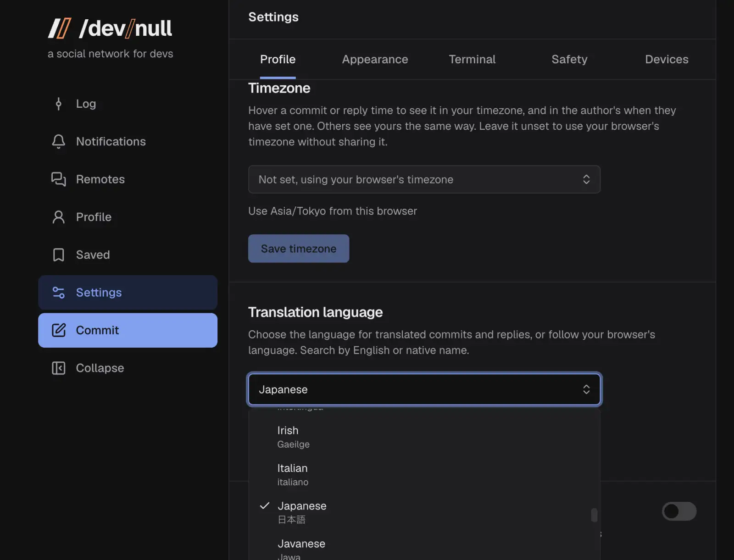Click the Log label in sidebar
This screenshot has width=734, height=560.
pyautogui.click(x=86, y=104)
